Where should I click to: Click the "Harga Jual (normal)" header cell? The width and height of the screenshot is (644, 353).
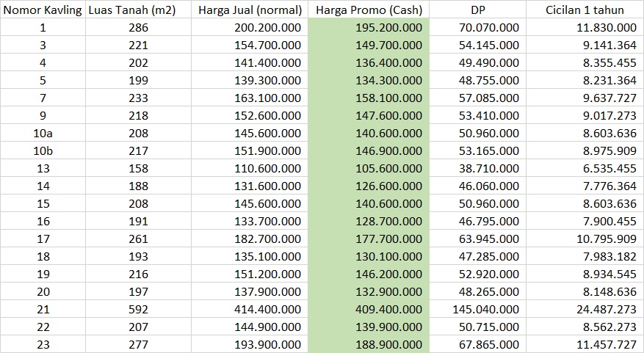tap(250, 10)
